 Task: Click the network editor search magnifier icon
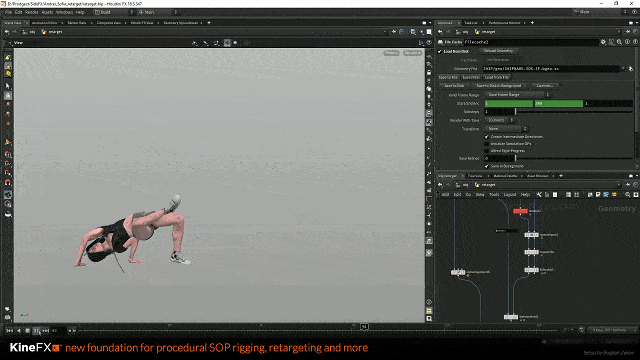(628, 195)
